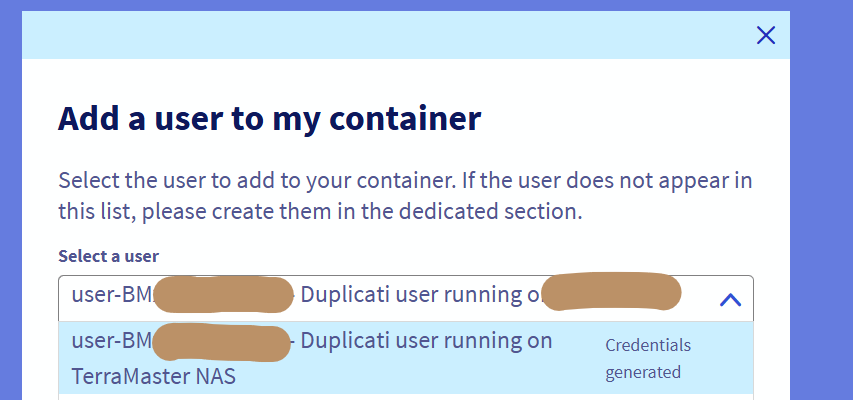This screenshot has height=400, width=853.
Task: Close the add user dialog
Action: [x=766, y=35]
